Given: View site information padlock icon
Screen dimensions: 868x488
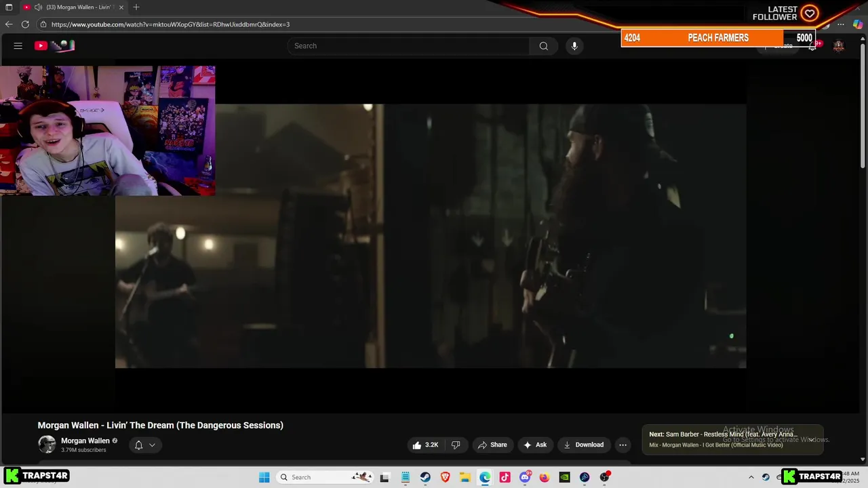Looking at the screenshot, I should pos(43,24).
